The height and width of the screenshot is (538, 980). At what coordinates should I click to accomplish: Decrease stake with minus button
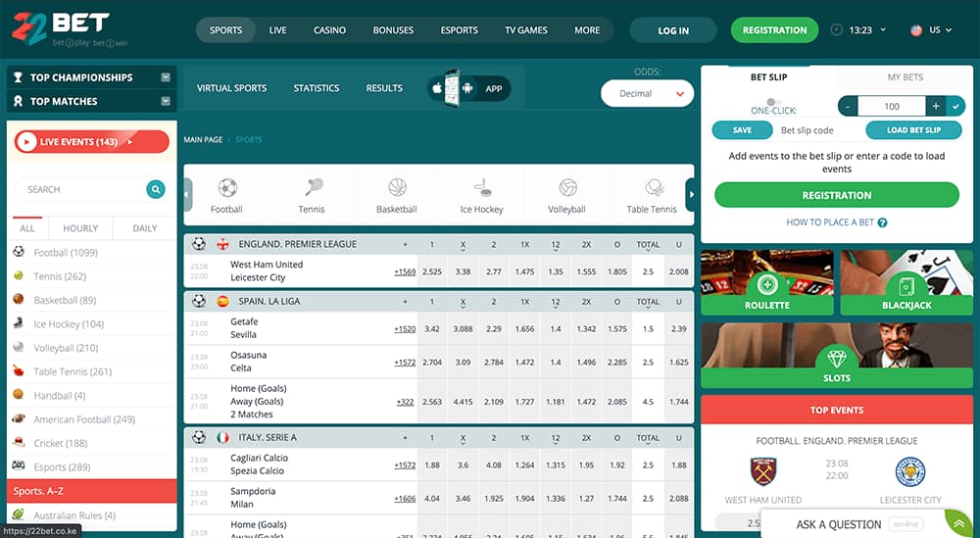tap(848, 106)
